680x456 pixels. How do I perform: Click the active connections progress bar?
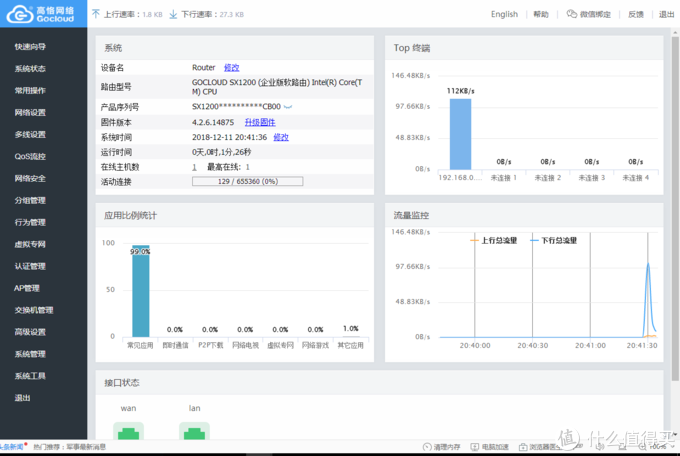248,181
